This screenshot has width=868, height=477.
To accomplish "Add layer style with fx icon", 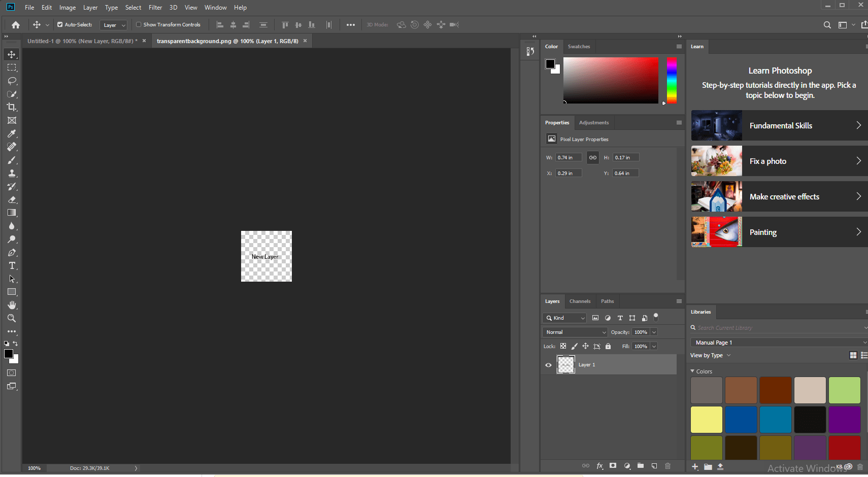I will [x=600, y=466].
